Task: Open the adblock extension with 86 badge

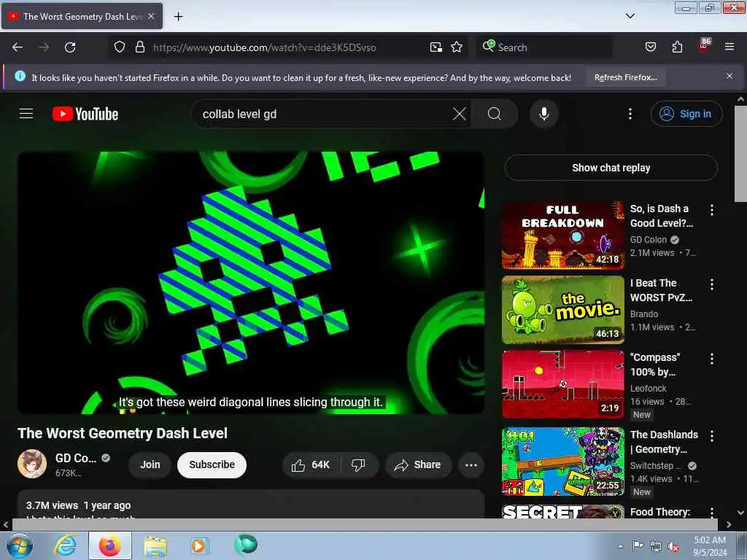Action: (x=704, y=46)
